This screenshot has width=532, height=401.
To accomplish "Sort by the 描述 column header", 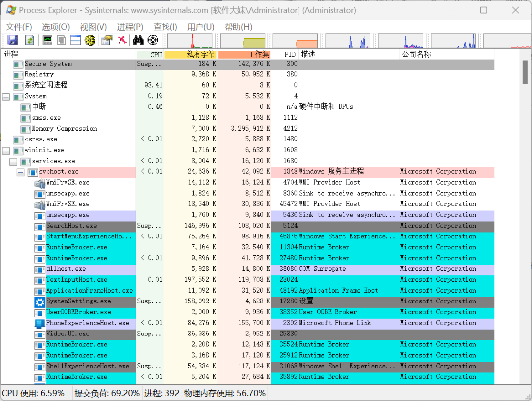I will click(349, 54).
